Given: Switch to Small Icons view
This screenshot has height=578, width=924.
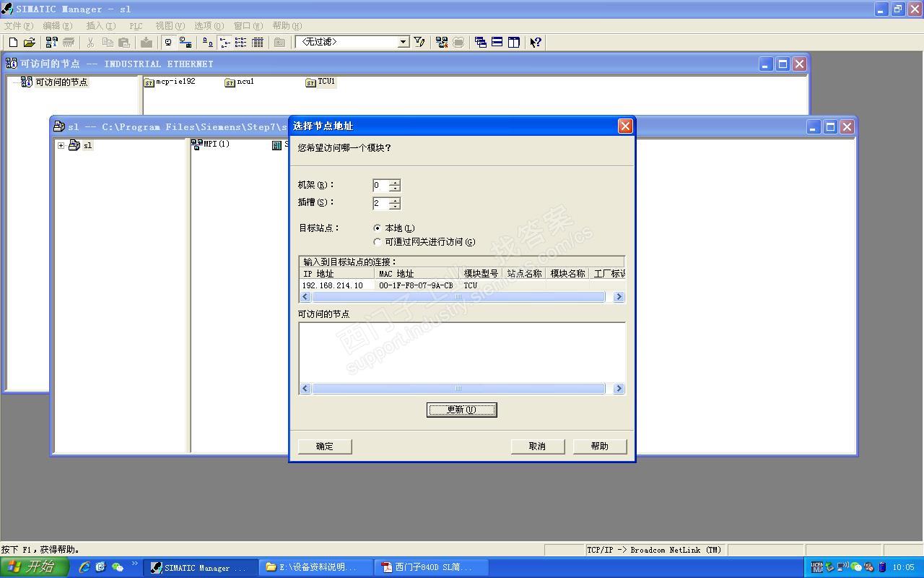Looking at the screenshot, I should [225, 43].
